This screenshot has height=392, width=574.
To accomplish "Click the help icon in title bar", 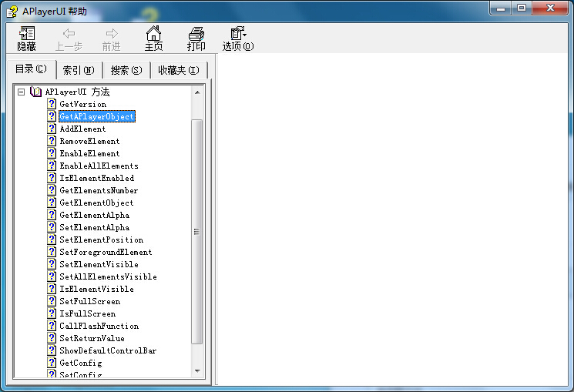I will (12, 12).
